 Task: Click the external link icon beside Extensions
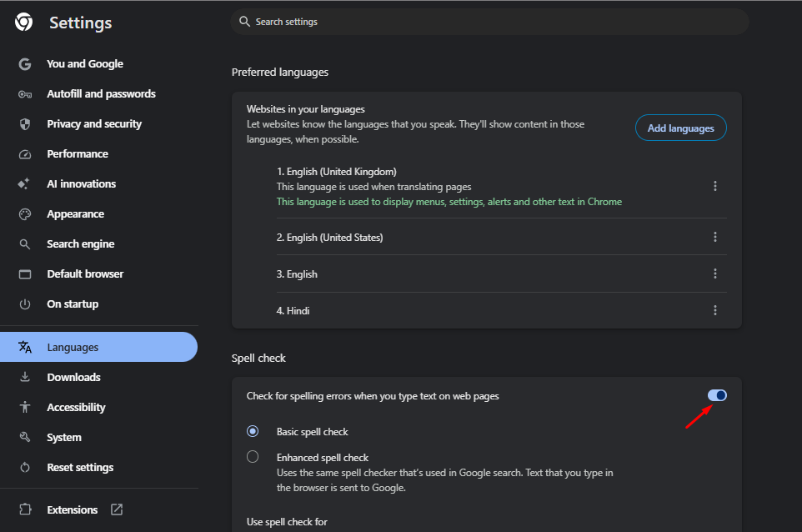[x=117, y=509]
